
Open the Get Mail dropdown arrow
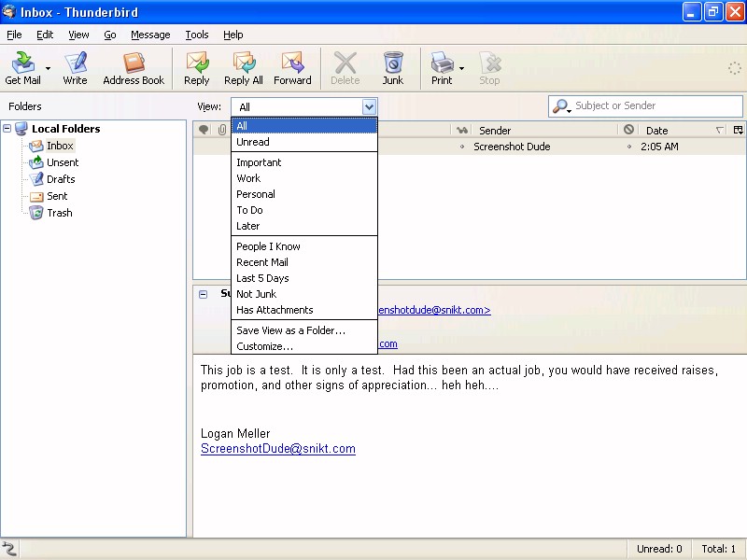pos(48,68)
